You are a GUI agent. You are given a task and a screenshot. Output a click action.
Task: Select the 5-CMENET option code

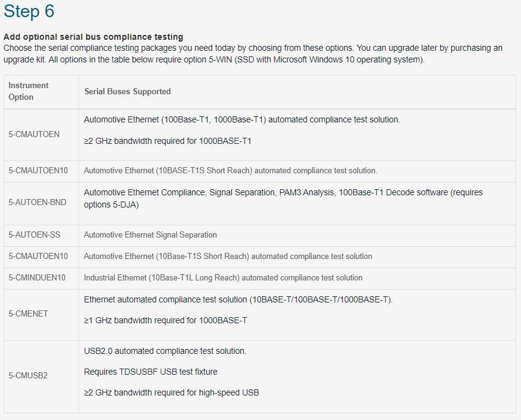28,313
